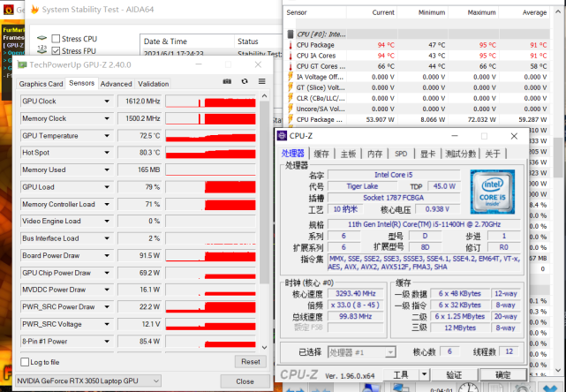Click CPU GT Cores thermometer icon
The height and width of the screenshot is (392, 566).
point(291,66)
